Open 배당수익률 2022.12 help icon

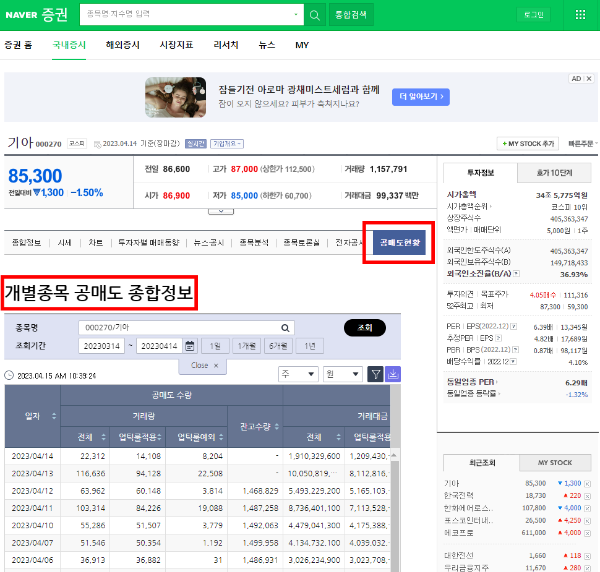[514, 361]
